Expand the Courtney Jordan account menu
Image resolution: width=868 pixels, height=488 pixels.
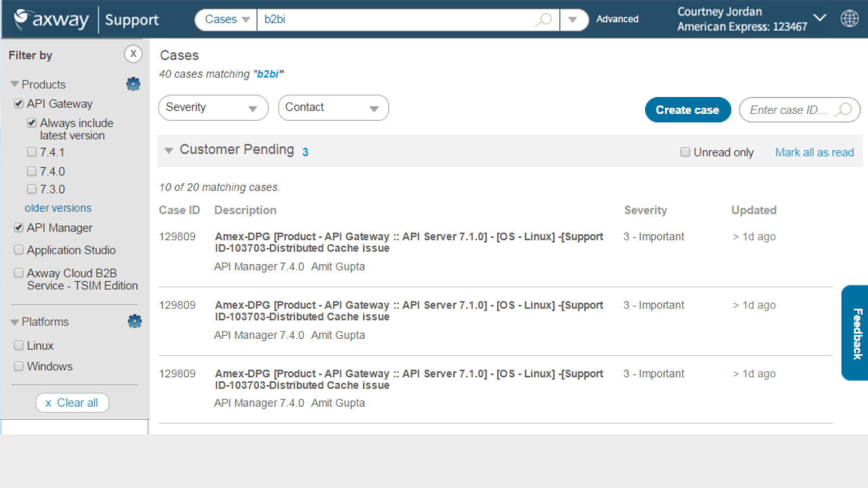pyautogui.click(x=820, y=18)
